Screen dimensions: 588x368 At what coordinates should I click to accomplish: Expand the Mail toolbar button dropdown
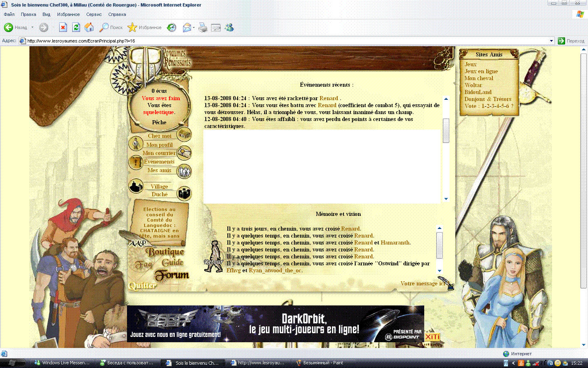click(x=194, y=27)
